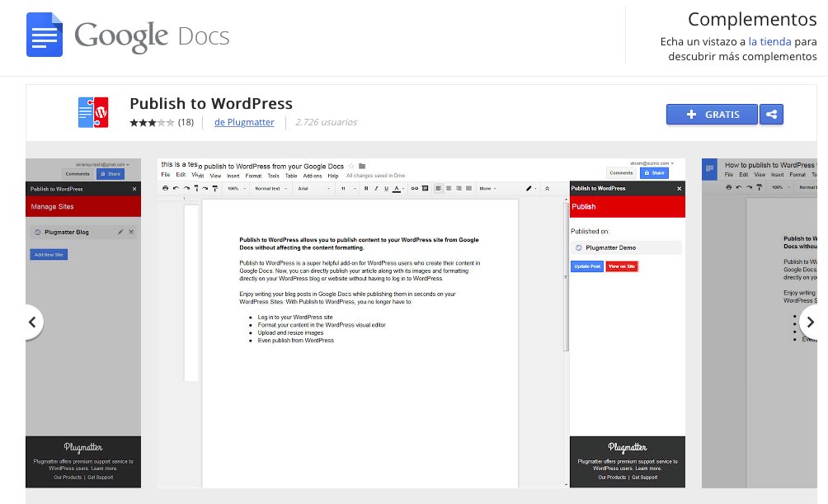Open 'la tienda' store link
828x504 pixels.
pyautogui.click(x=769, y=42)
